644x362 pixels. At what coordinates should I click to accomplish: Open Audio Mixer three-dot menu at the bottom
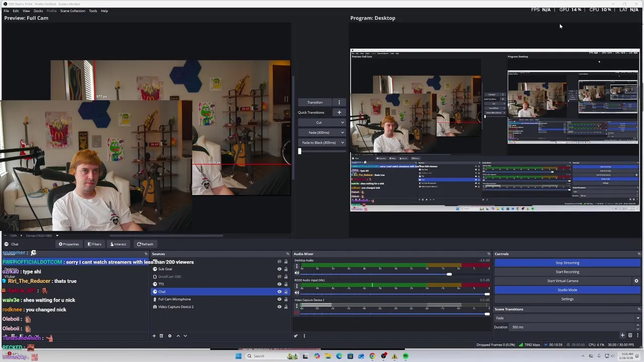pos(304,336)
